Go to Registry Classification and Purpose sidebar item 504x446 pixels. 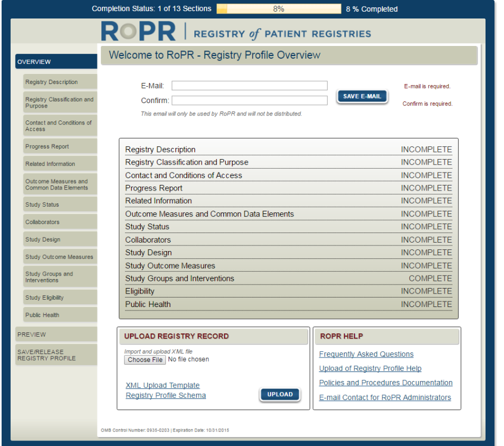60,103
